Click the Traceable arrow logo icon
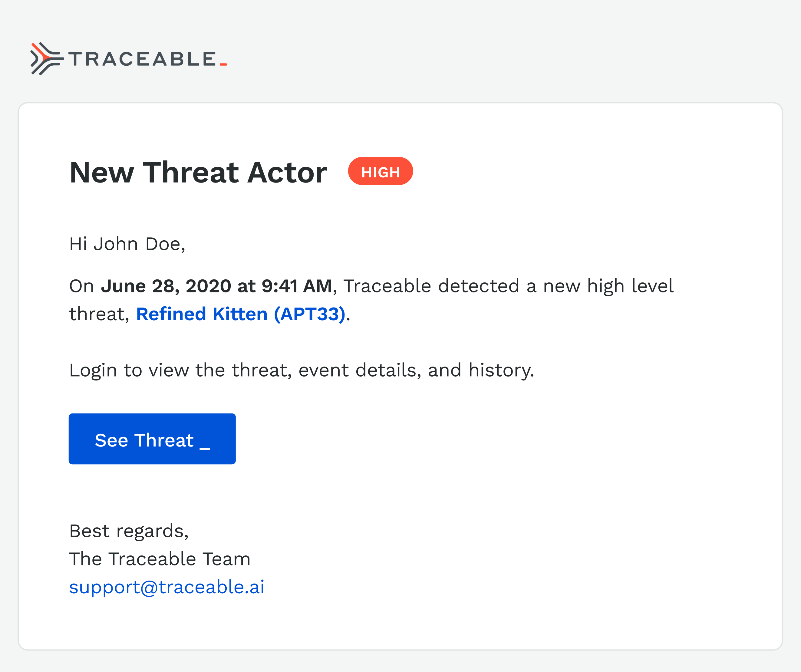 [46, 59]
